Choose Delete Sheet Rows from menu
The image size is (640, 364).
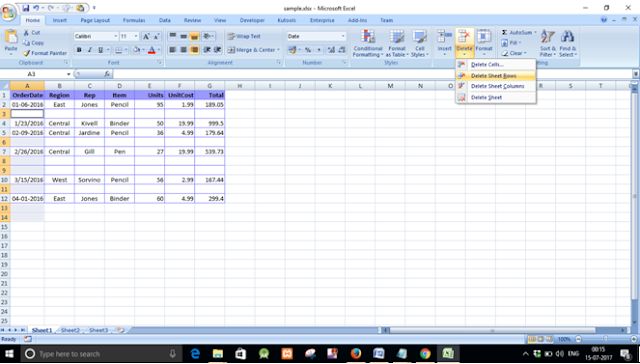[x=496, y=76]
